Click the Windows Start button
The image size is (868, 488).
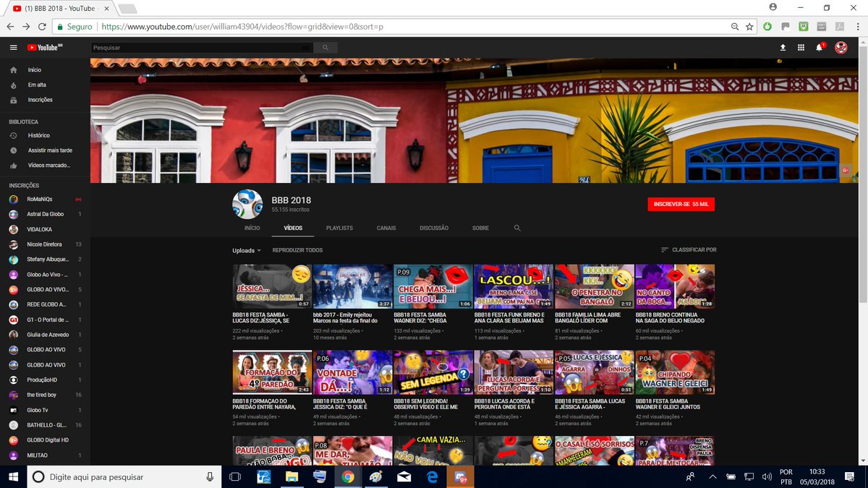pyautogui.click(x=13, y=476)
